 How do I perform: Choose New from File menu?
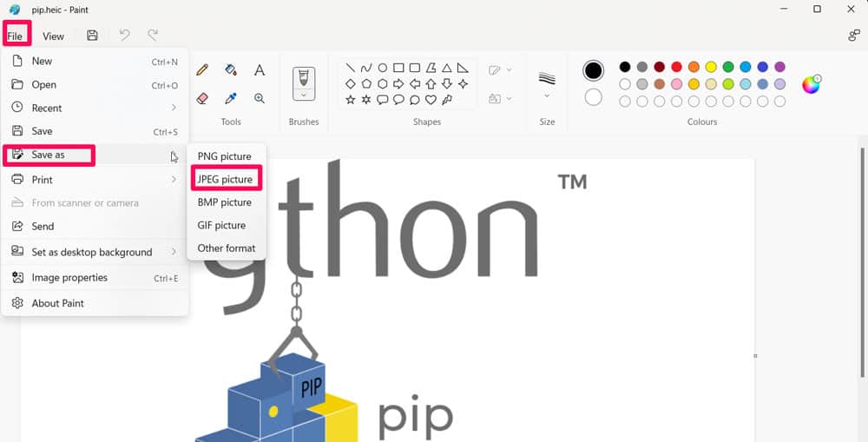[x=95, y=62]
